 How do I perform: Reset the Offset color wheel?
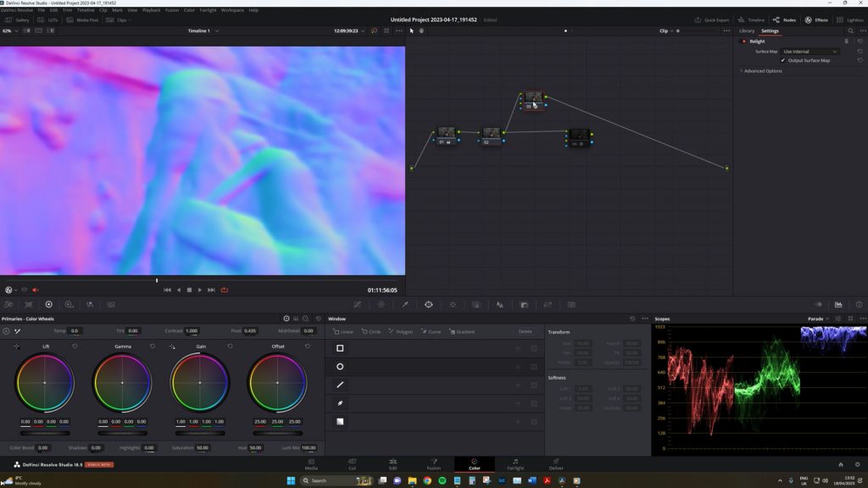[307, 347]
